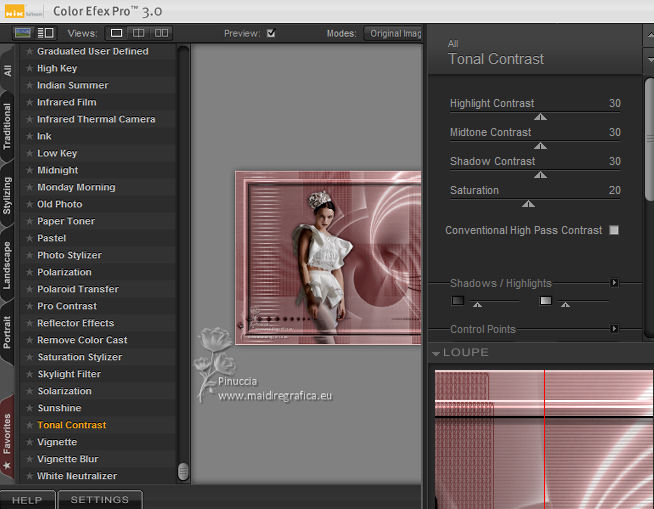Open the Settings button

tap(100, 500)
